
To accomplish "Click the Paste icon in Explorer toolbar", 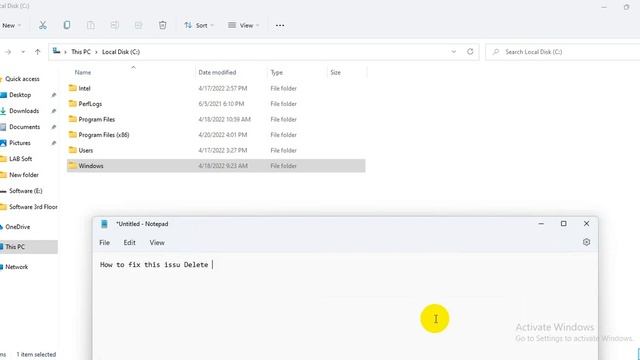I will point(91,25).
